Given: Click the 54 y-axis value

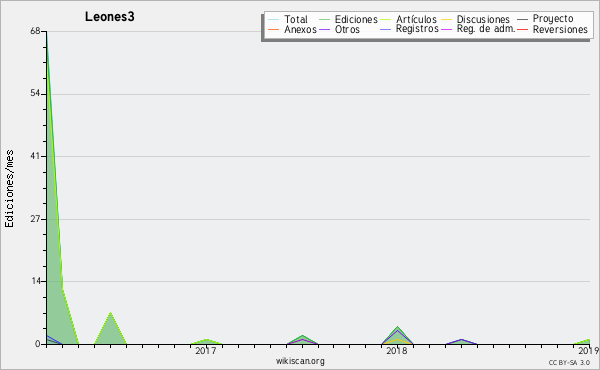Looking at the screenshot, I should click(x=35, y=94).
